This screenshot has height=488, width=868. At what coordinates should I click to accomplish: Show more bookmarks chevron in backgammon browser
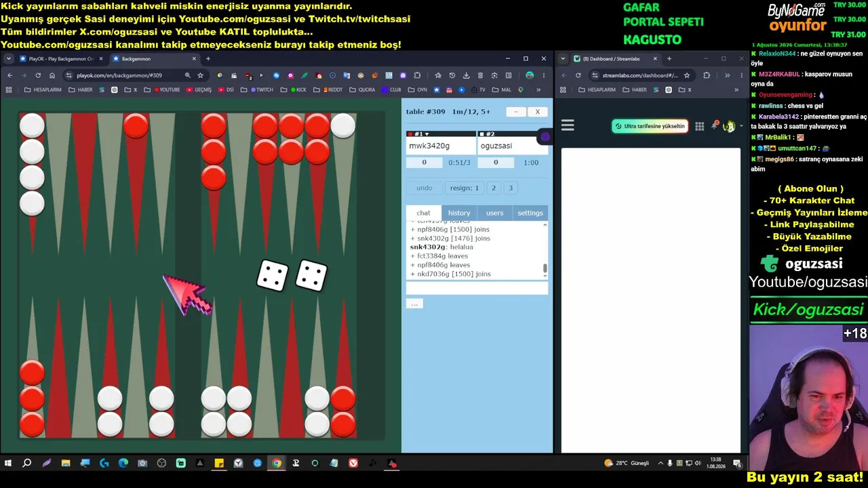539,89
